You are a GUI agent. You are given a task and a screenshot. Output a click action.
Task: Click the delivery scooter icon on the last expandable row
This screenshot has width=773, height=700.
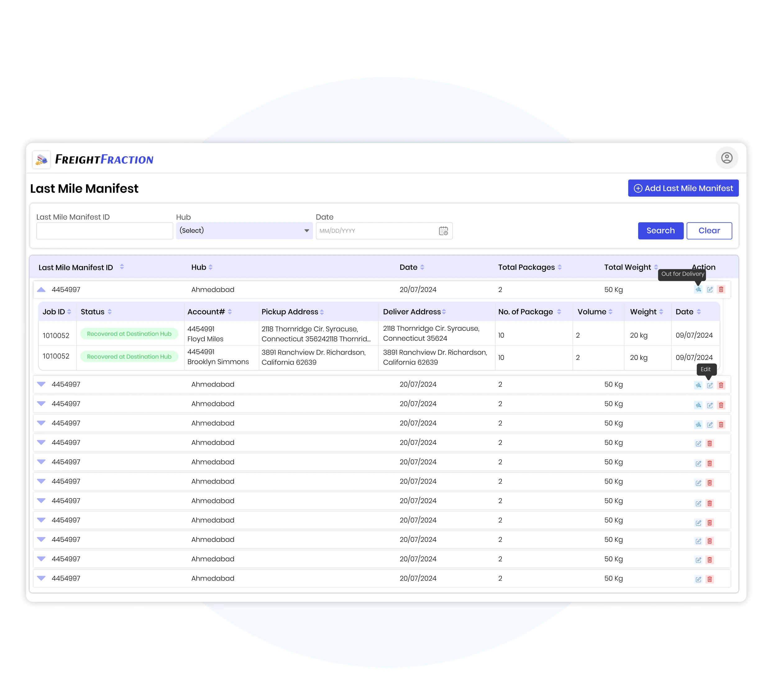coord(698,424)
